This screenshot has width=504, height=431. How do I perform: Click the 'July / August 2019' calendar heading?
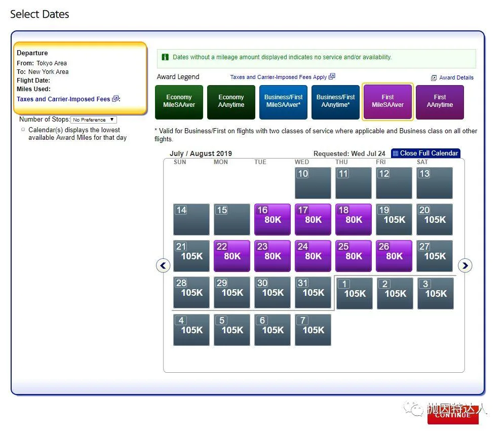[x=201, y=153]
